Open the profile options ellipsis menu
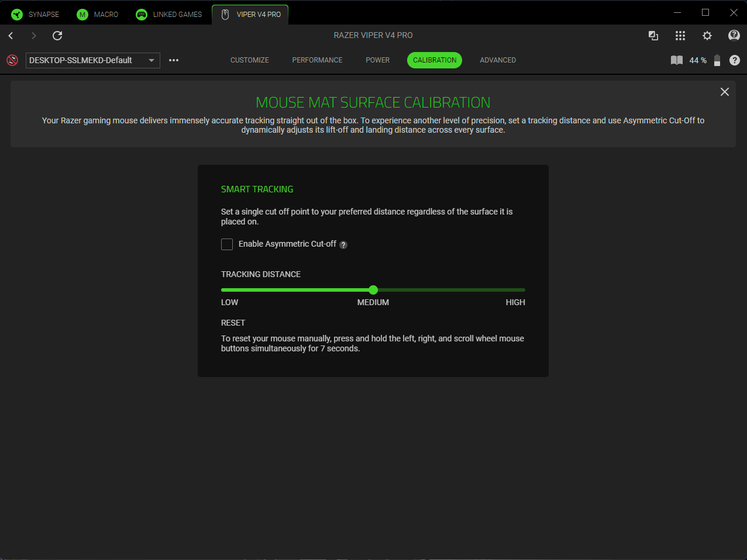Screen dimensions: 747x560 (174, 60)
